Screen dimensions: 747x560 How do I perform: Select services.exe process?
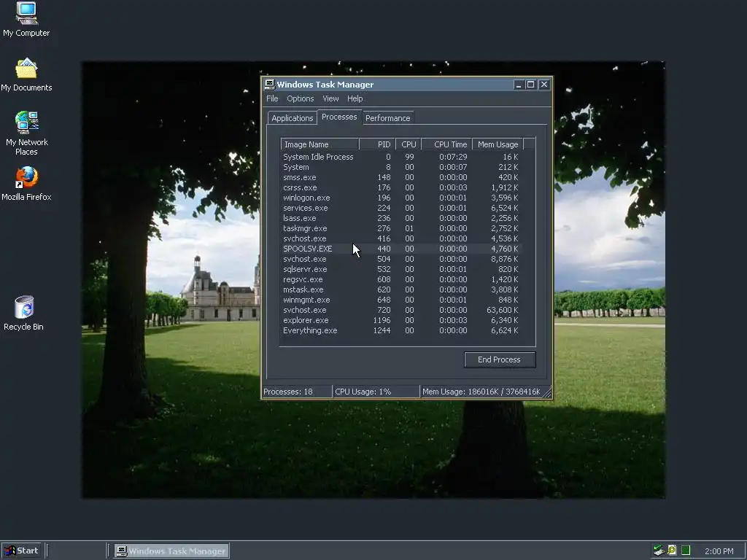[x=400, y=208]
